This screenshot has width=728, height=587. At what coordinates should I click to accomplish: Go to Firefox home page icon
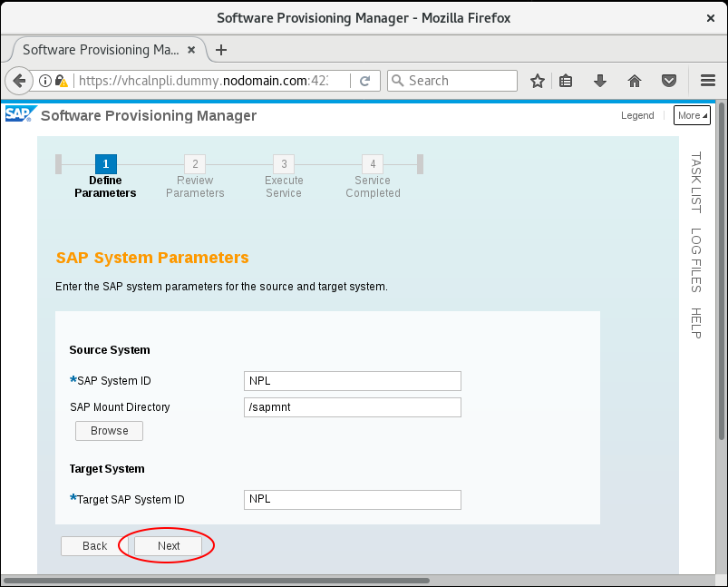(x=635, y=81)
